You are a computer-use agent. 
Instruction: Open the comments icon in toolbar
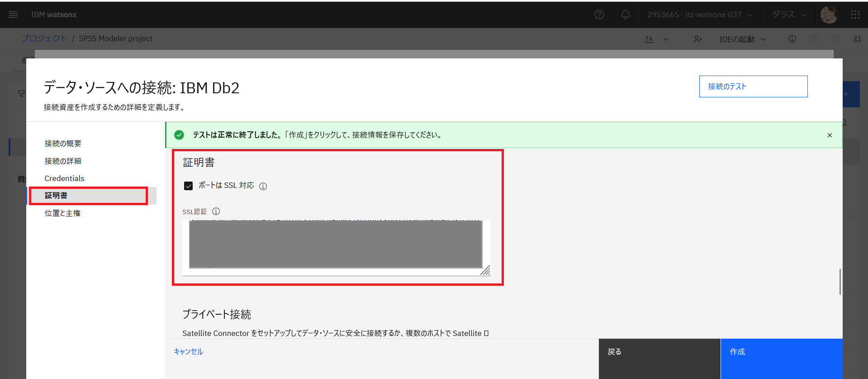835,39
